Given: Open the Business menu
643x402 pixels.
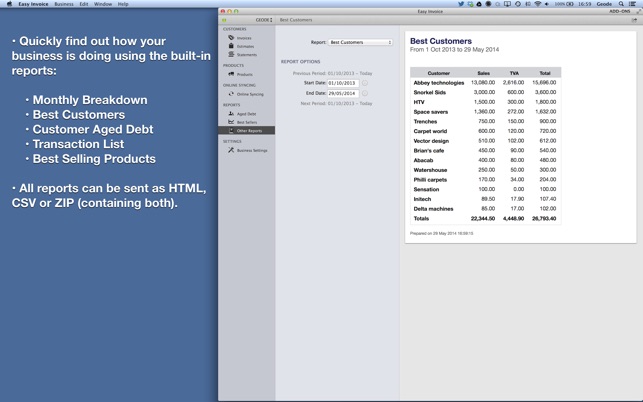Looking at the screenshot, I should pyautogui.click(x=64, y=4).
